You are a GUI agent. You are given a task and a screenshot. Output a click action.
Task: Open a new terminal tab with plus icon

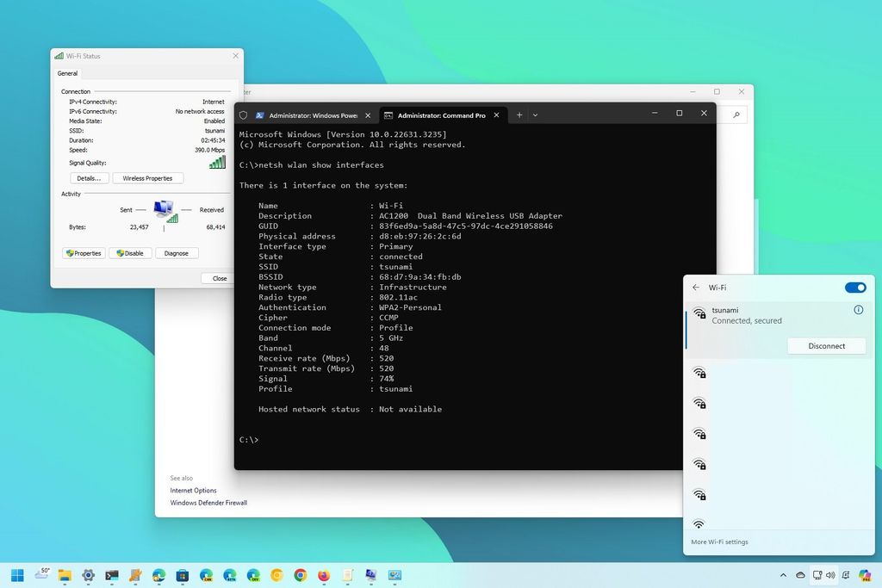pyautogui.click(x=519, y=115)
